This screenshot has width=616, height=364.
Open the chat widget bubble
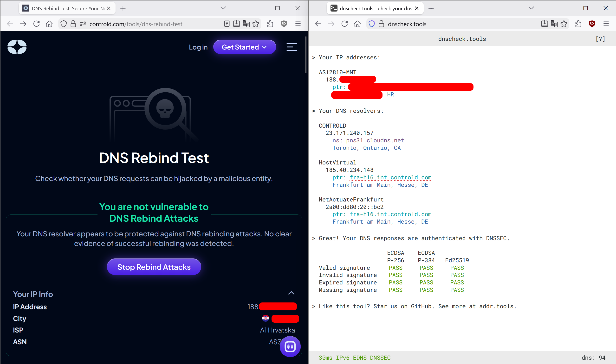[x=290, y=346]
